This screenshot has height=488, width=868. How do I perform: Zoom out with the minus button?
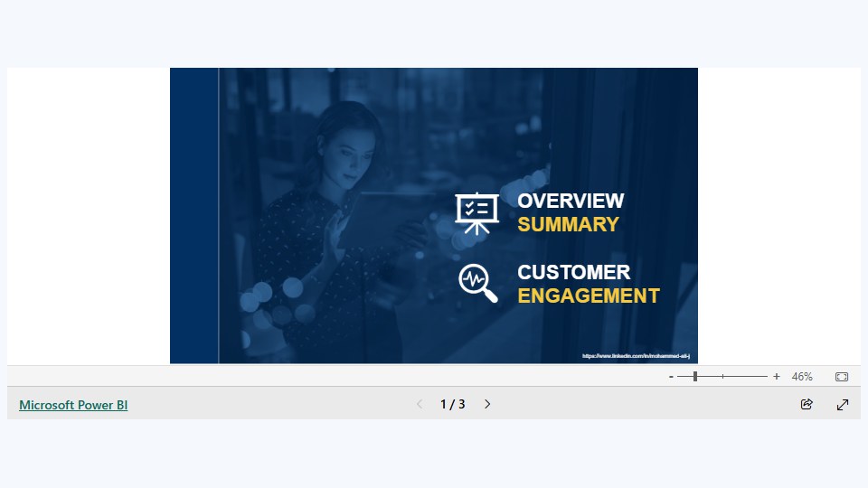pyautogui.click(x=671, y=377)
